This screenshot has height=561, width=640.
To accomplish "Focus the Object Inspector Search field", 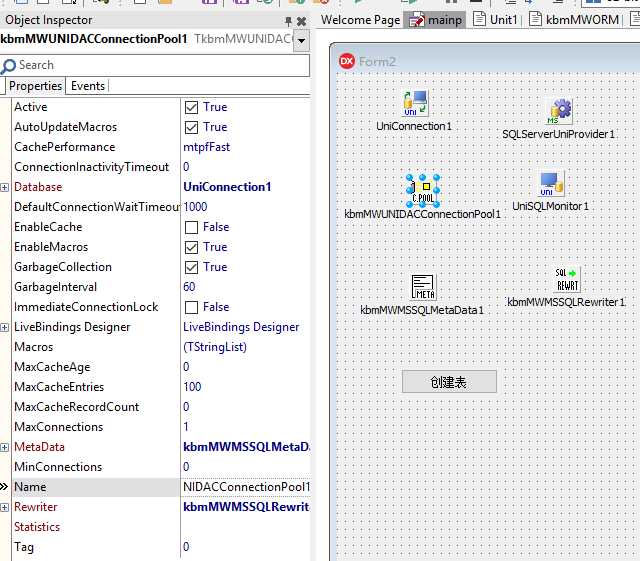I will [x=155, y=65].
